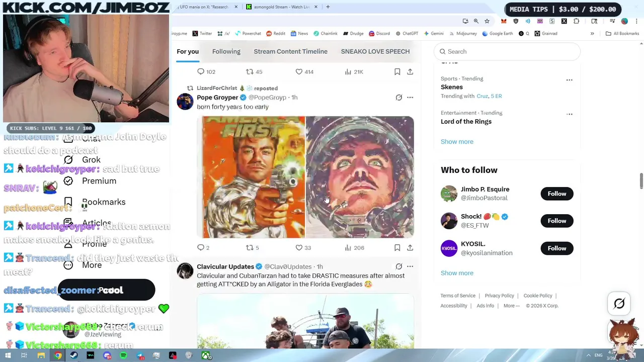Viewport: 644px width, 362px height.
Task: Bookmark this page with star icon
Action: pyautogui.click(x=487, y=21)
